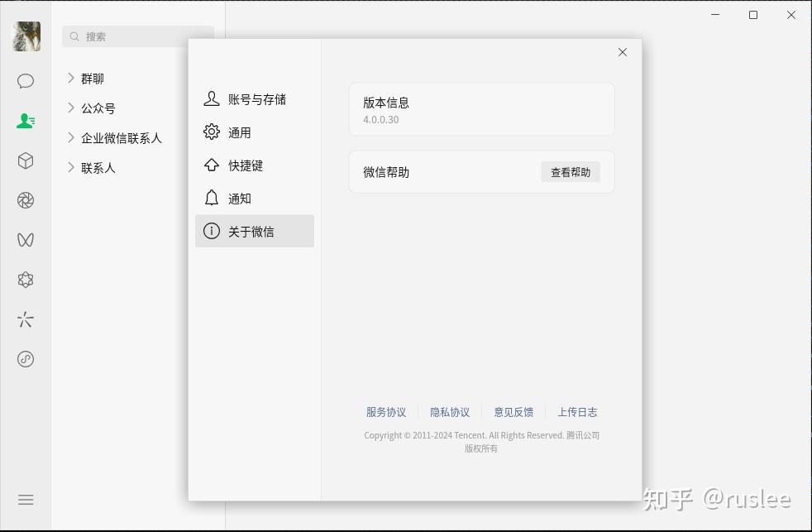Open the 隐私协议 link

[x=450, y=412]
